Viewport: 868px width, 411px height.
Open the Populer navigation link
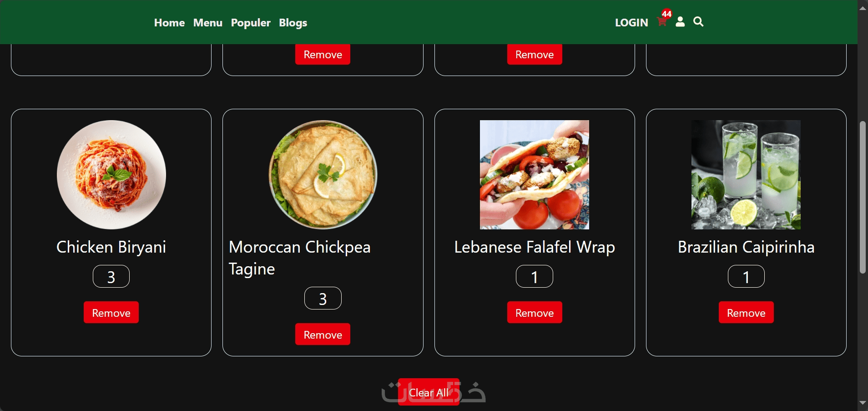(x=251, y=23)
